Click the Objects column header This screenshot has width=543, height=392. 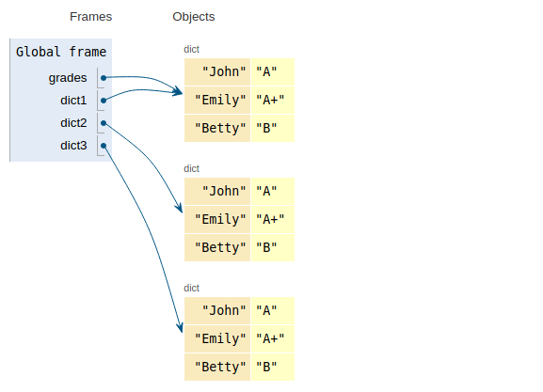pyautogui.click(x=194, y=17)
